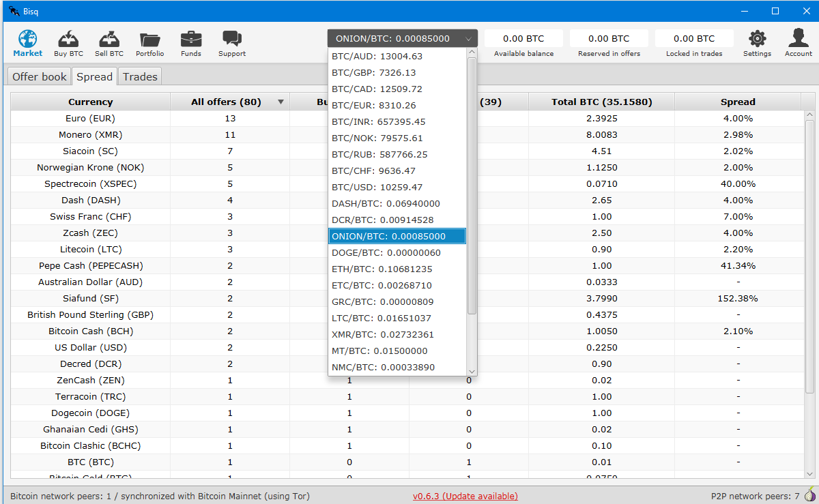
Task: Go to the Sell BTC screen
Action: tap(109, 44)
